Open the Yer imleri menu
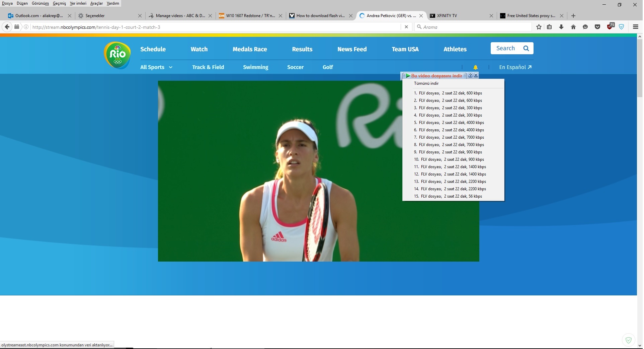The width and height of the screenshot is (644, 349). 78,3
